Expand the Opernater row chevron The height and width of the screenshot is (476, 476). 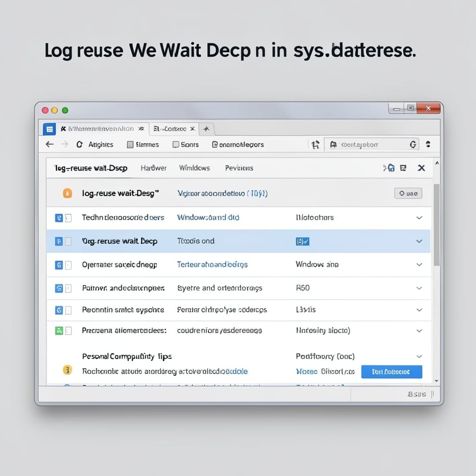click(x=419, y=264)
